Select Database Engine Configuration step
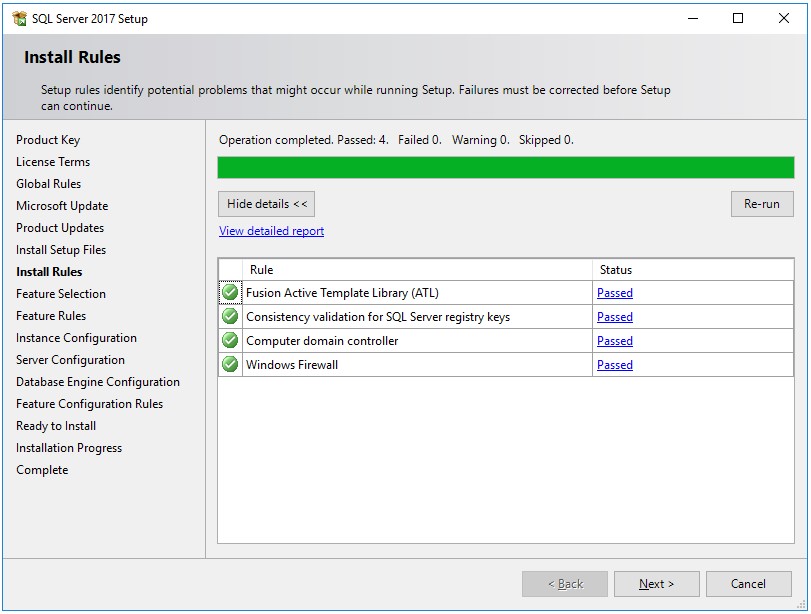811x614 pixels. click(x=97, y=381)
